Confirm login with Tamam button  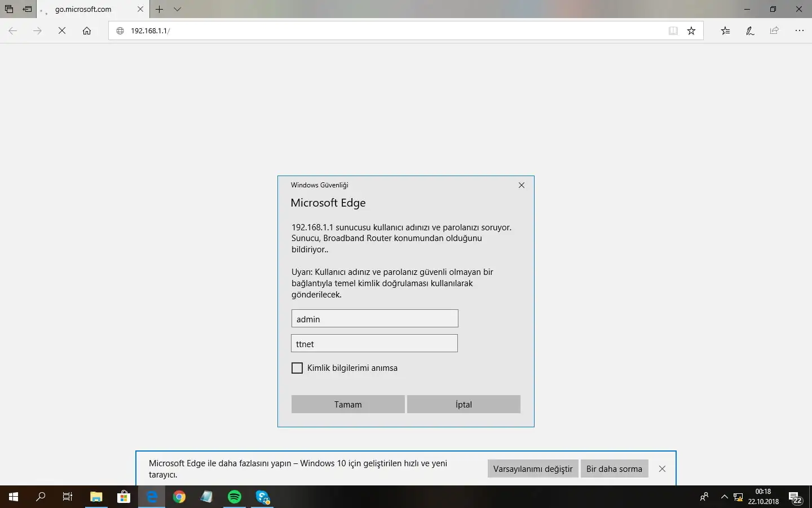348,404
